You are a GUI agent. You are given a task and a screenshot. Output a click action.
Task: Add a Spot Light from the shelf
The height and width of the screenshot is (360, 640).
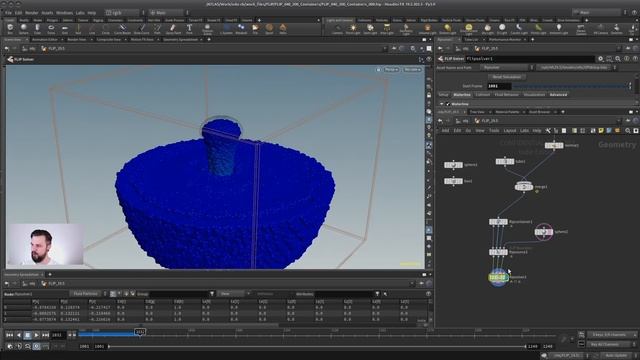tap(370, 29)
